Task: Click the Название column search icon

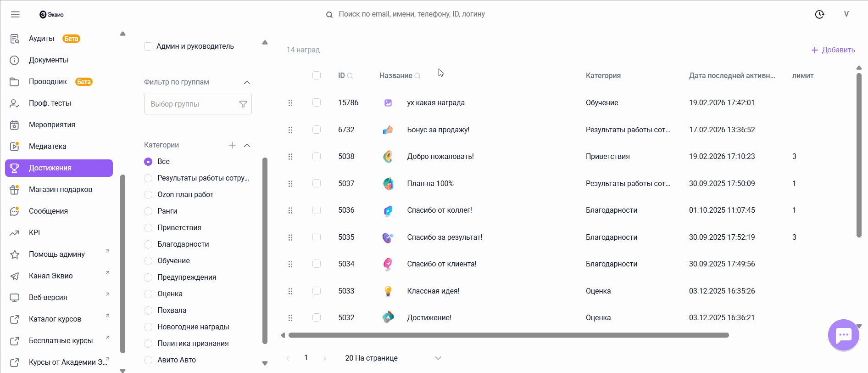Action: [x=417, y=76]
